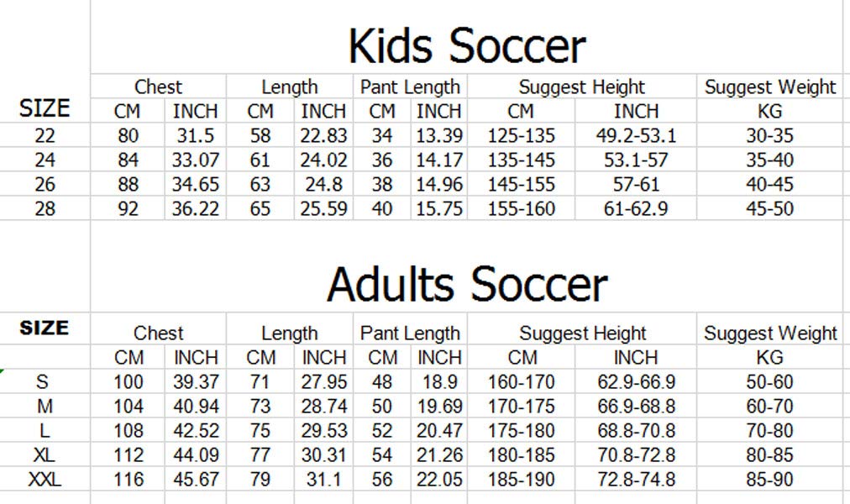Select the Adults Soccer heading cell
Screen dimensions: 850x504
click(467, 284)
